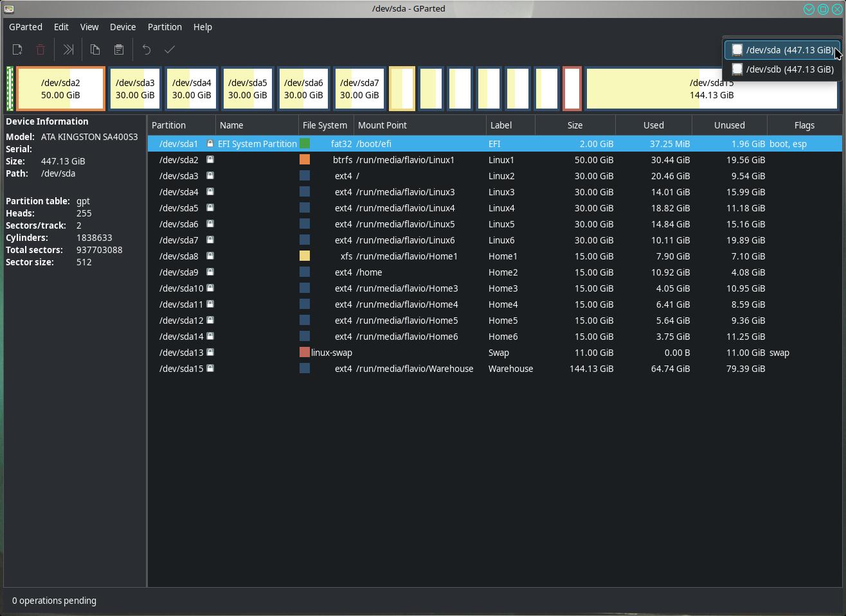Click the Delete partition trash icon
The height and width of the screenshot is (616, 846).
(40, 49)
